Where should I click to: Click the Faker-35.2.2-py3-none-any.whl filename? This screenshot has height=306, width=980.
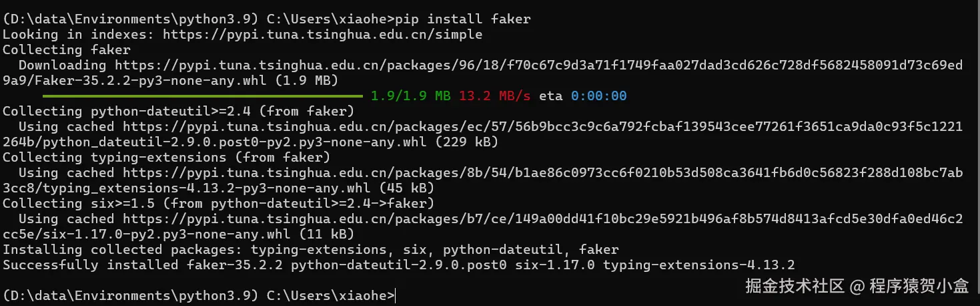pos(107,80)
